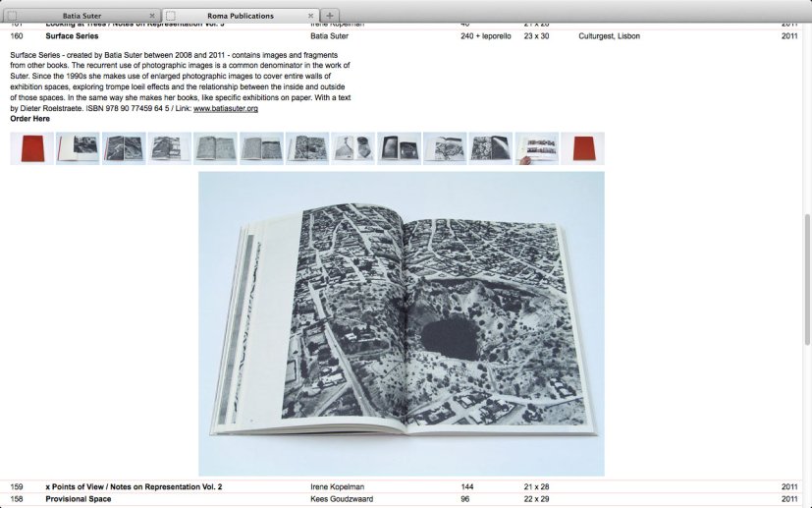This screenshot has height=508, width=812.
Task: Click favicon of Batia Suter tab
Action: [x=12, y=16]
